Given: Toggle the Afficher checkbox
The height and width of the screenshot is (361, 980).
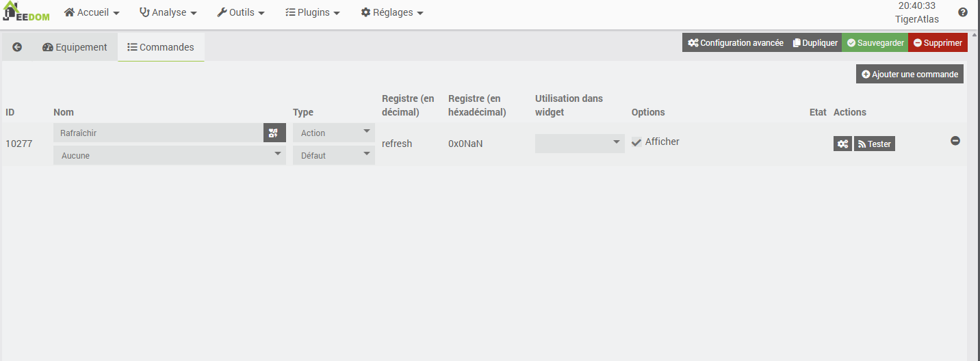Looking at the screenshot, I should click(x=637, y=142).
